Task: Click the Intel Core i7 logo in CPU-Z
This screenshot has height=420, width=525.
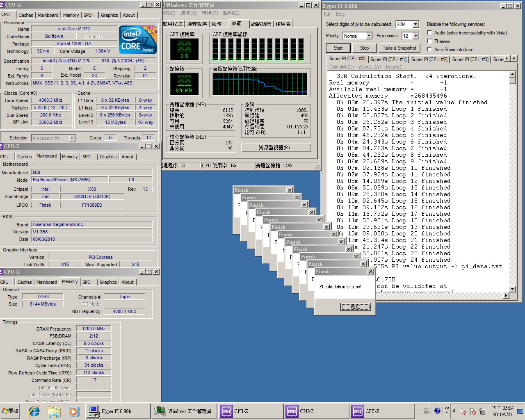Action: pos(138,40)
